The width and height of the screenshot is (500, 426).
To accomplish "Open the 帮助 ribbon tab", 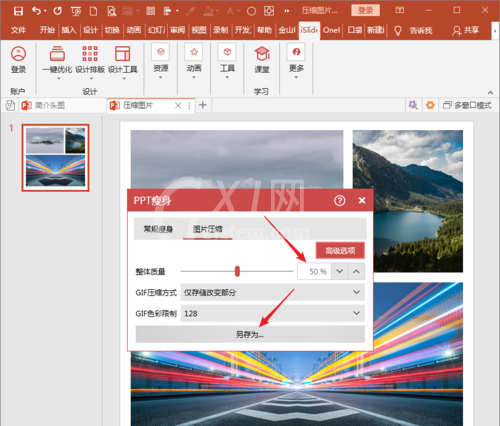I will pos(264,30).
